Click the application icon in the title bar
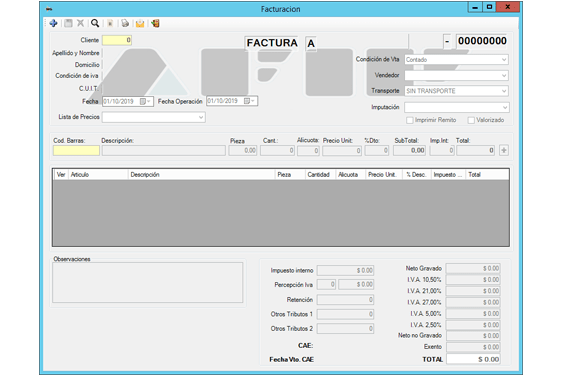The width and height of the screenshot is (563, 375). [49, 9]
